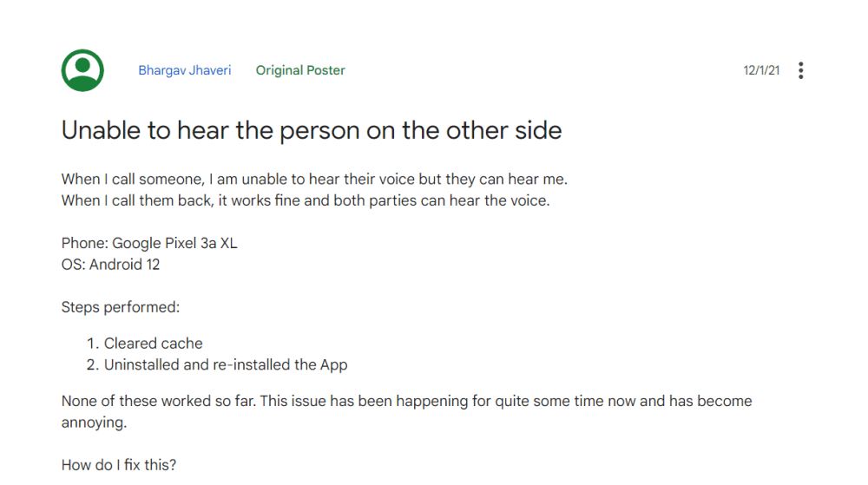Click the "OS: Android 12" line
868x485 pixels.
pyautogui.click(x=110, y=264)
